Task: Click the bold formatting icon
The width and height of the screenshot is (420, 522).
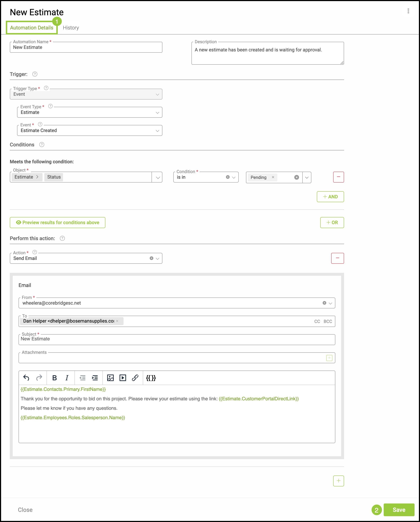Action: pos(54,378)
